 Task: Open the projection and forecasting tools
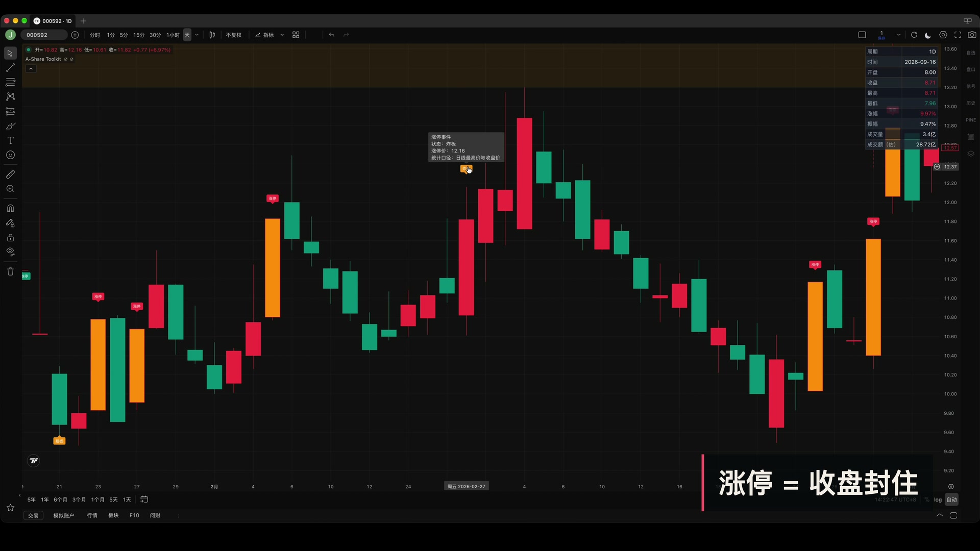click(10, 111)
